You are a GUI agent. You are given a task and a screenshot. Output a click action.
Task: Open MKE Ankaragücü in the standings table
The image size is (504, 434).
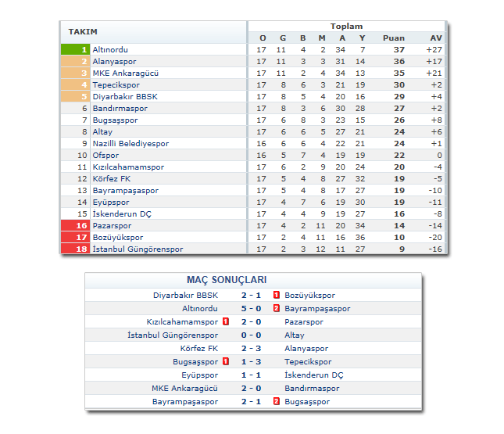coord(125,73)
